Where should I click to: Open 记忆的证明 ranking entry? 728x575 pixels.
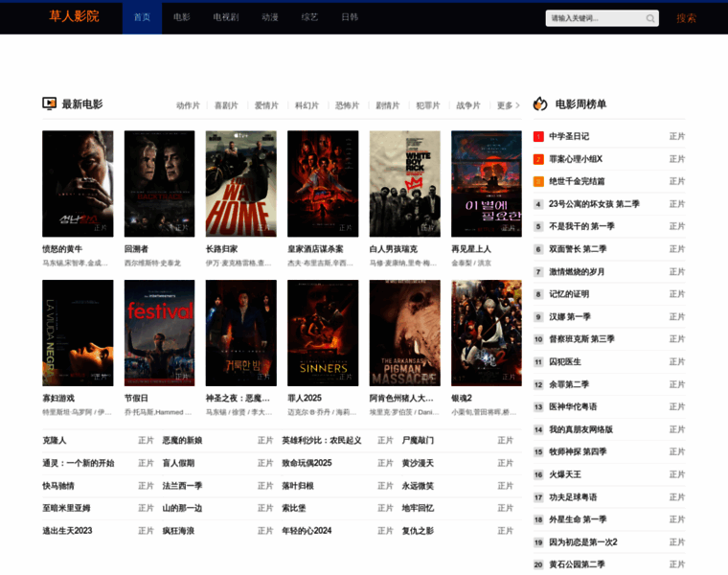click(x=569, y=294)
